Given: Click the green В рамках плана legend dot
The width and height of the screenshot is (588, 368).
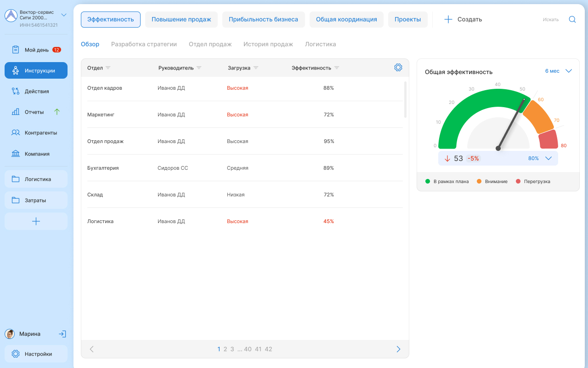Looking at the screenshot, I should pos(428,181).
